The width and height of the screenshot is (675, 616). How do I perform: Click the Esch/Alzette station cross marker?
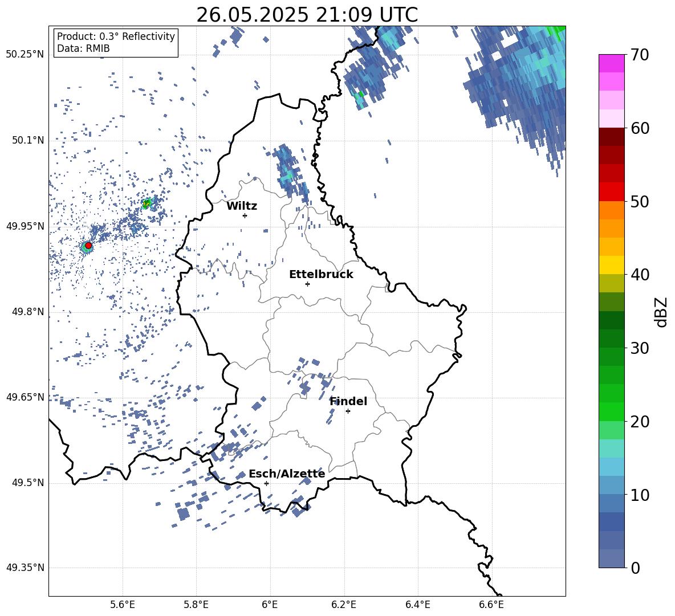(x=266, y=483)
